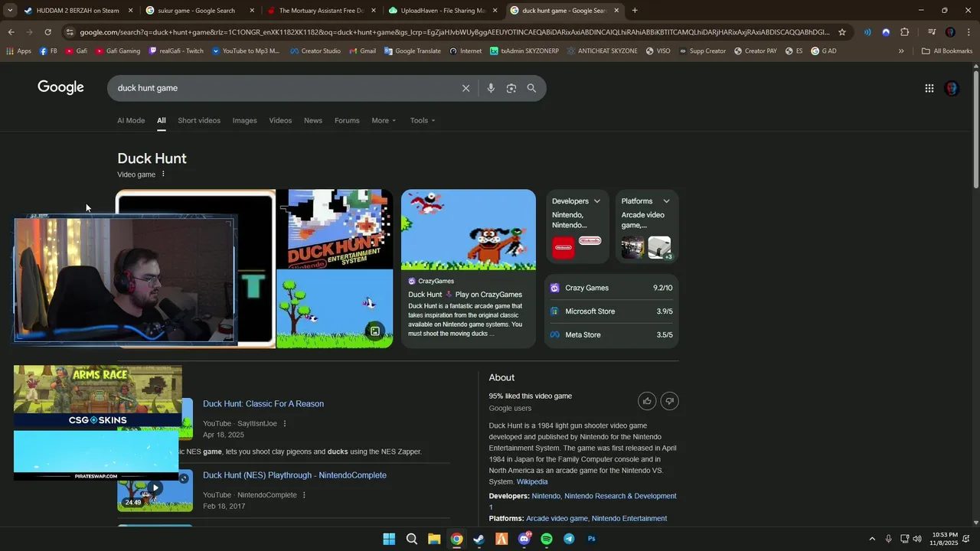Clear the search box with the X icon
The image size is (980, 551).
click(x=465, y=88)
